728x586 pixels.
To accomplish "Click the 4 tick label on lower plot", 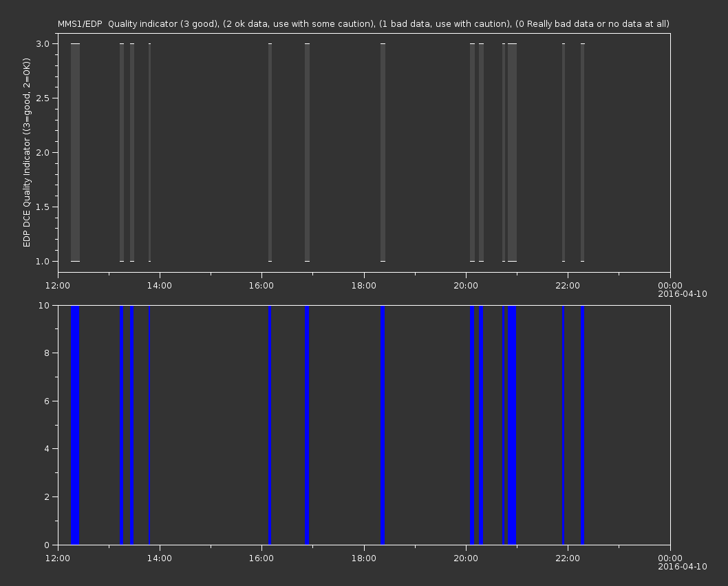I will pyautogui.click(x=47, y=449).
